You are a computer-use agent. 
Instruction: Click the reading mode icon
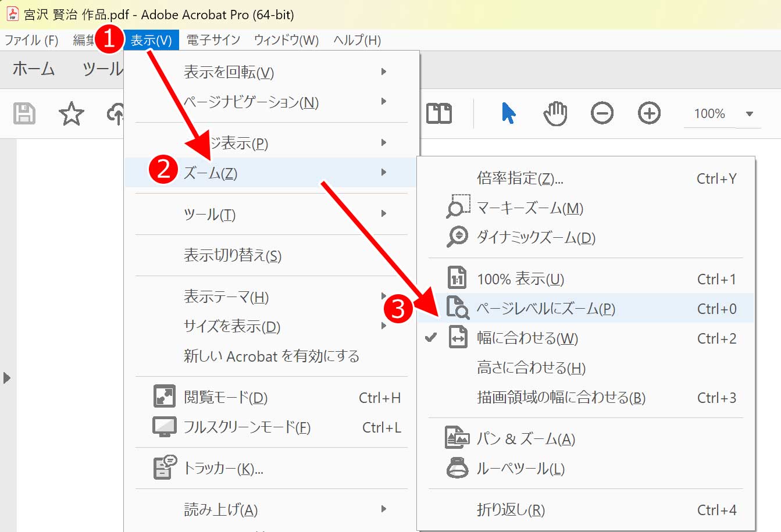click(165, 397)
